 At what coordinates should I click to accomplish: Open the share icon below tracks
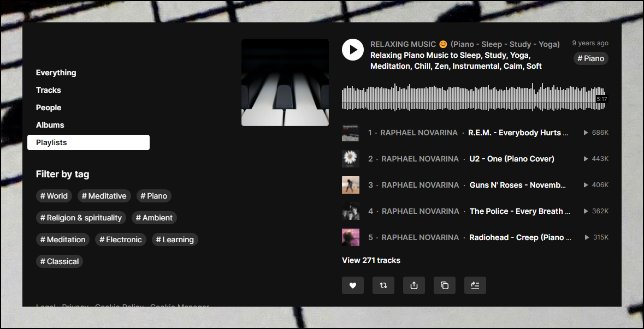414,285
